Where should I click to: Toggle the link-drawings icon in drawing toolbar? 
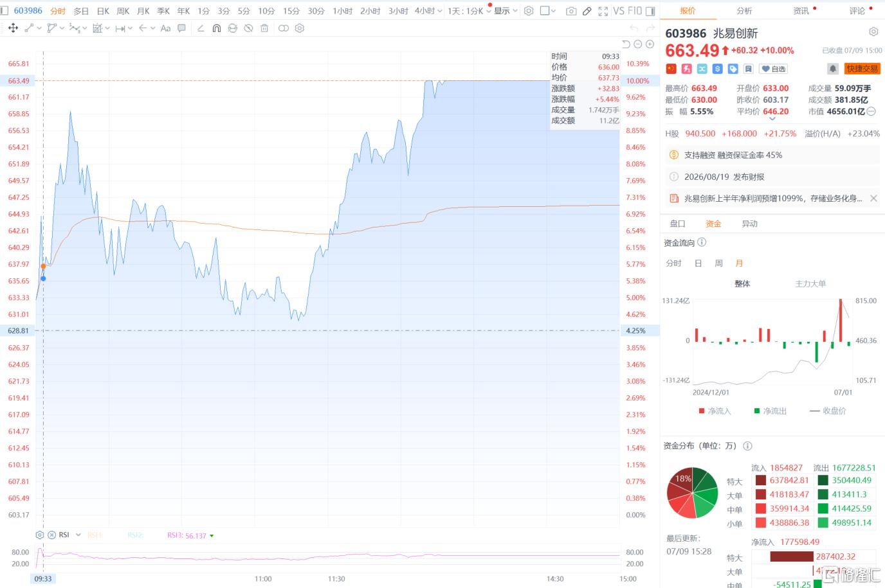click(x=284, y=28)
